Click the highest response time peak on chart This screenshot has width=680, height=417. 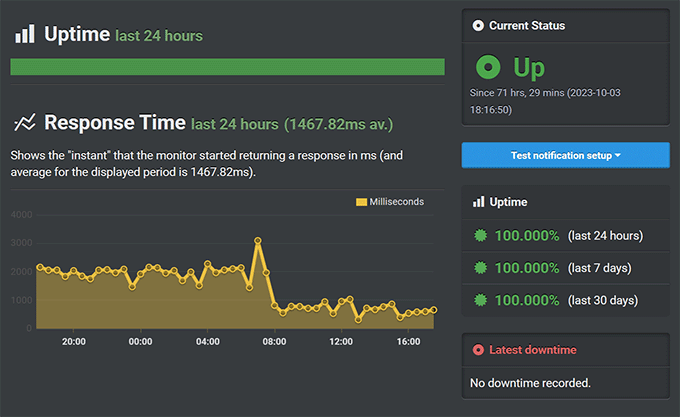(258, 240)
